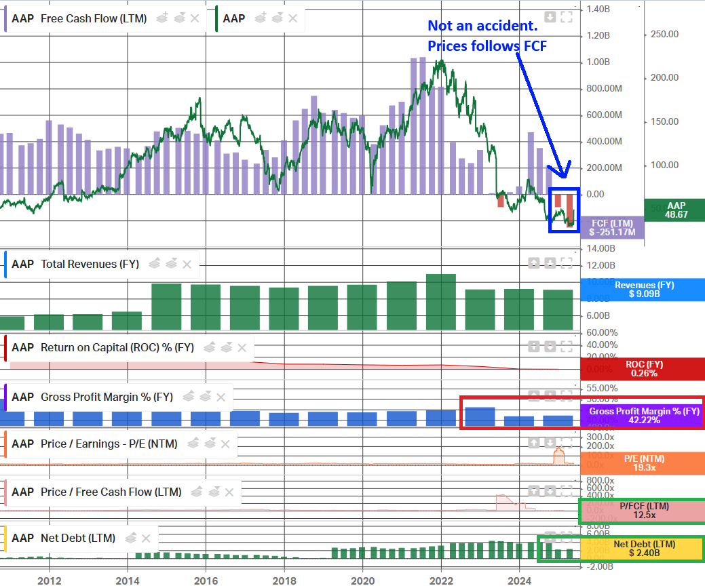Move the Price / Earnings pane up

pyautogui.click(x=534, y=443)
